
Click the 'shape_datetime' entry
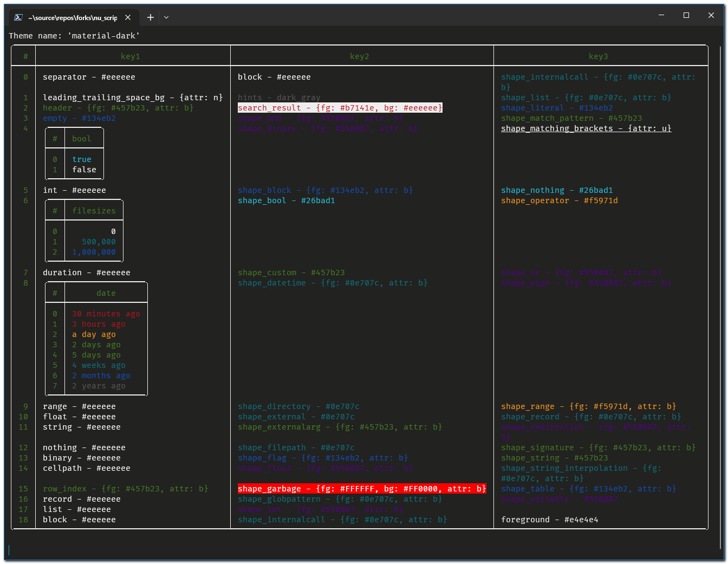click(333, 283)
